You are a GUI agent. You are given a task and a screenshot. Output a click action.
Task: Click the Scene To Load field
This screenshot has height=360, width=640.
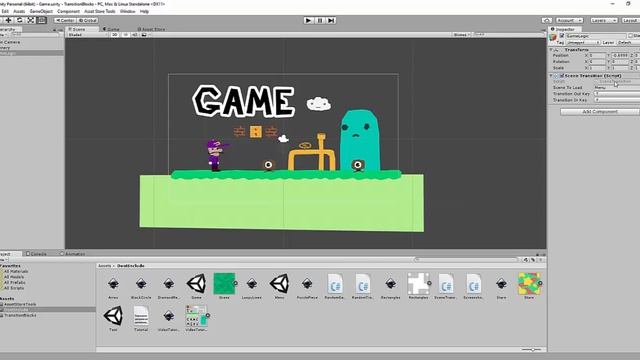617,88
